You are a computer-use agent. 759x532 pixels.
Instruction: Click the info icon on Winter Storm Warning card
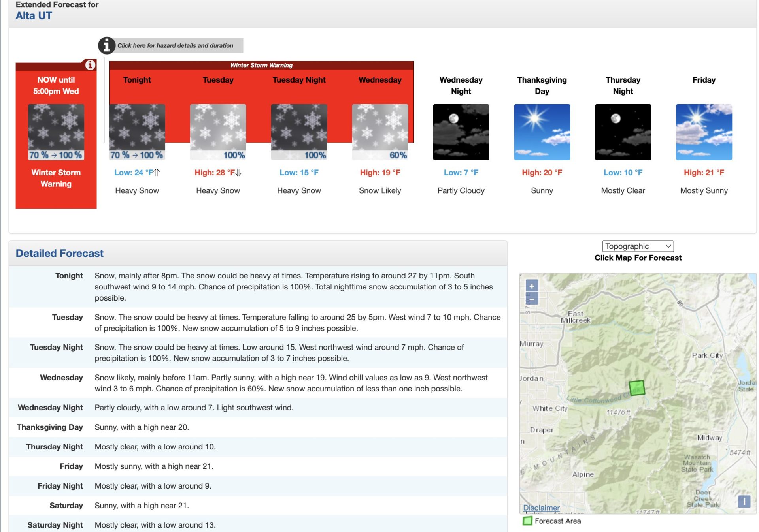click(x=90, y=65)
